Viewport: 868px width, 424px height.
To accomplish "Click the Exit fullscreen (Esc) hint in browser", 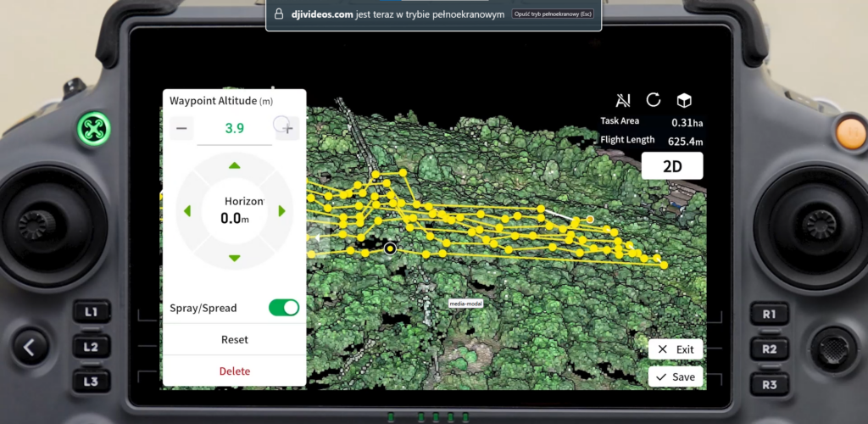I will click(554, 14).
